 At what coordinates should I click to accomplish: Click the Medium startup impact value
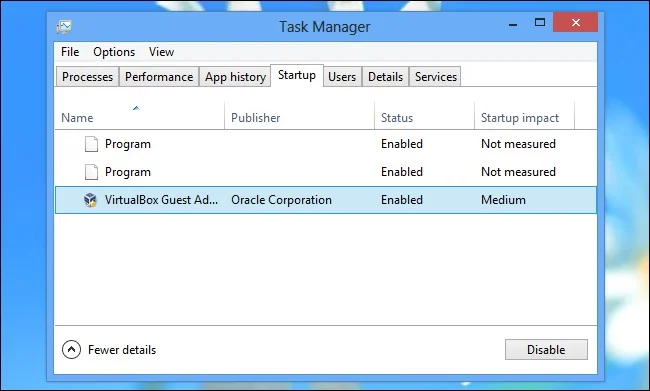coord(503,200)
